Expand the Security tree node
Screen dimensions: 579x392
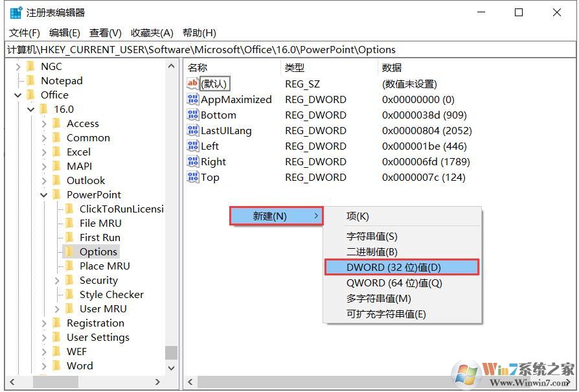coord(57,280)
